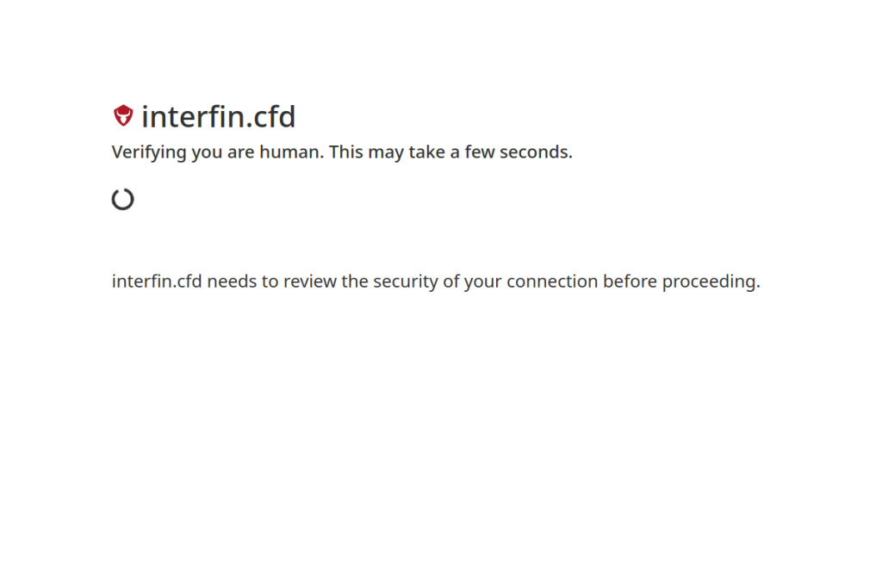The width and height of the screenshot is (882, 588).
Task: Click "interfin.cfd" in the bottom paragraph
Action: tap(157, 282)
